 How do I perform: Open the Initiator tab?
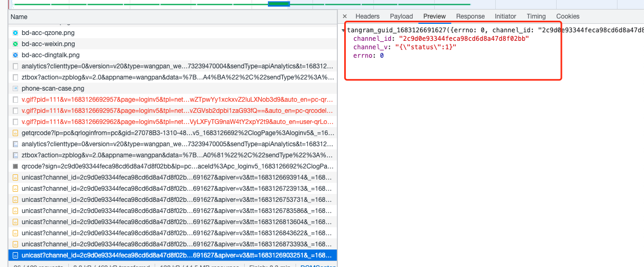tap(505, 16)
